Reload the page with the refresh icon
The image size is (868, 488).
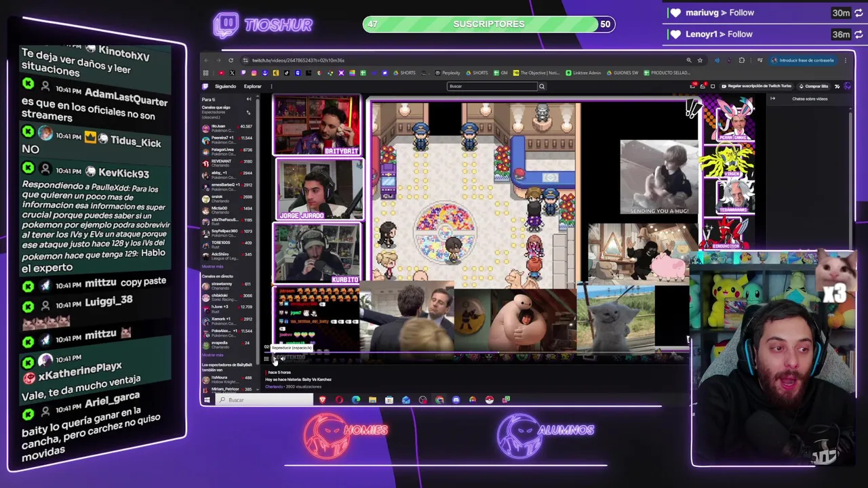tap(231, 60)
